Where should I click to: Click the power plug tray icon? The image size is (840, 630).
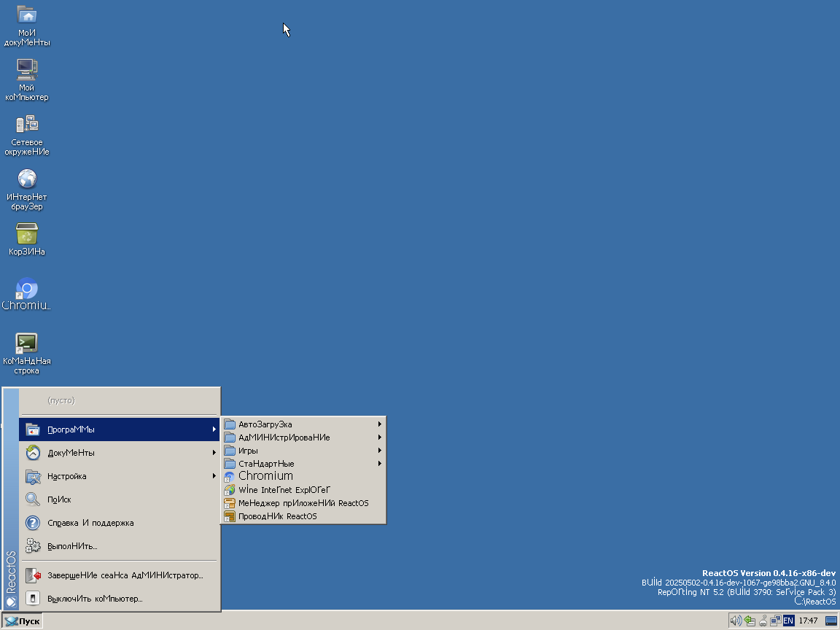[x=763, y=621]
